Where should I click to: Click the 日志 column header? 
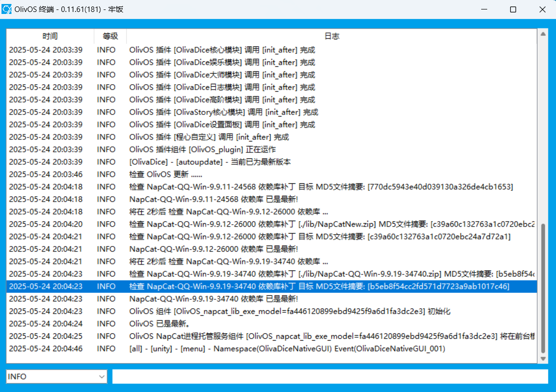pos(332,36)
